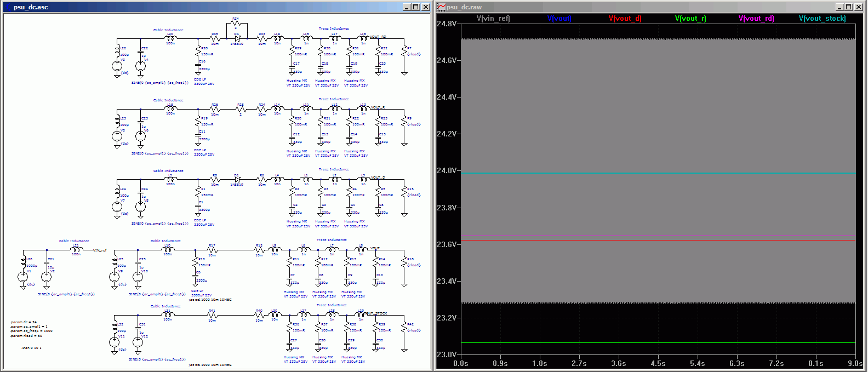Click resistor R35 10m
This screenshot has width=868, height=372.
(215, 38)
